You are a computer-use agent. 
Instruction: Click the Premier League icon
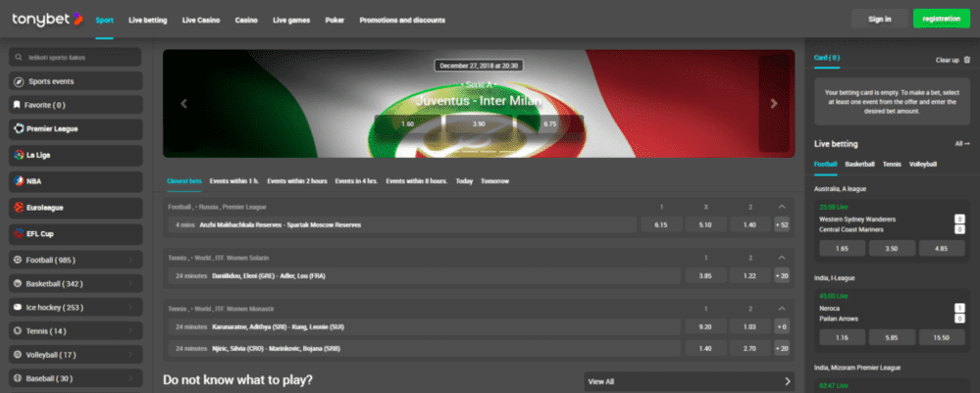point(19,128)
